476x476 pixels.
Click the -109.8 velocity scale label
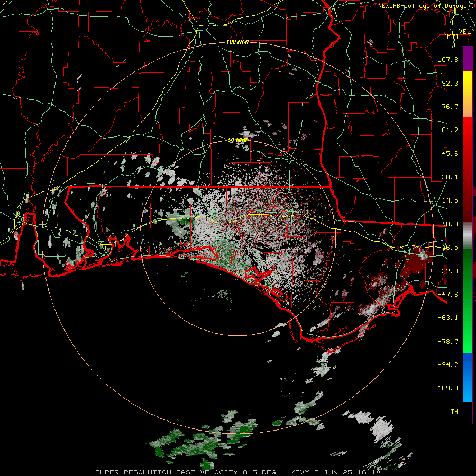[446, 388]
